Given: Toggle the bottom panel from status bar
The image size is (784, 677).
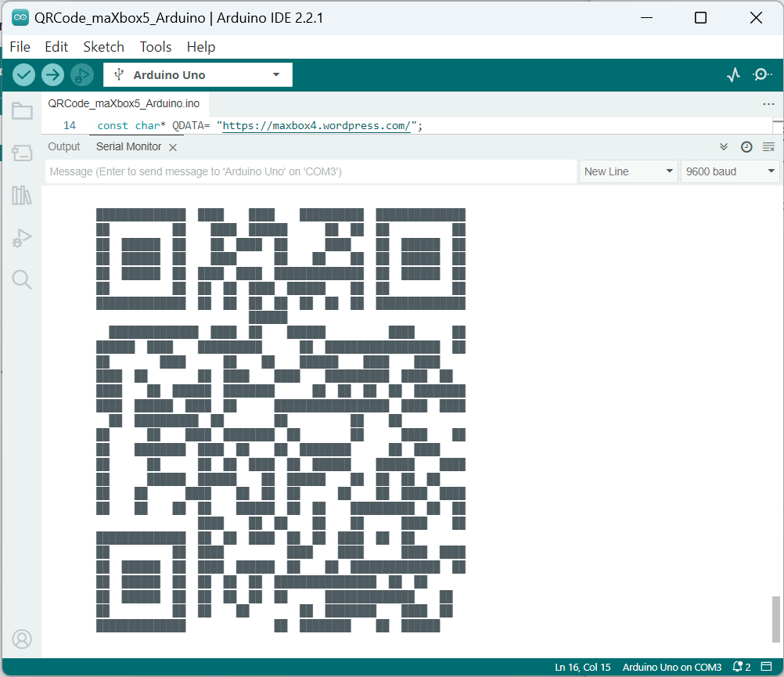Looking at the screenshot, I should tap(766, 667).
